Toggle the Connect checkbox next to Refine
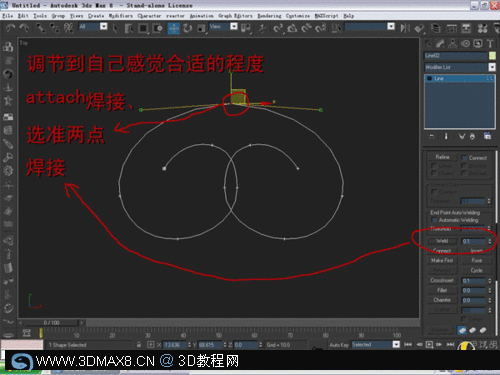This screenshot has height=375, width=500. [464, 158]
